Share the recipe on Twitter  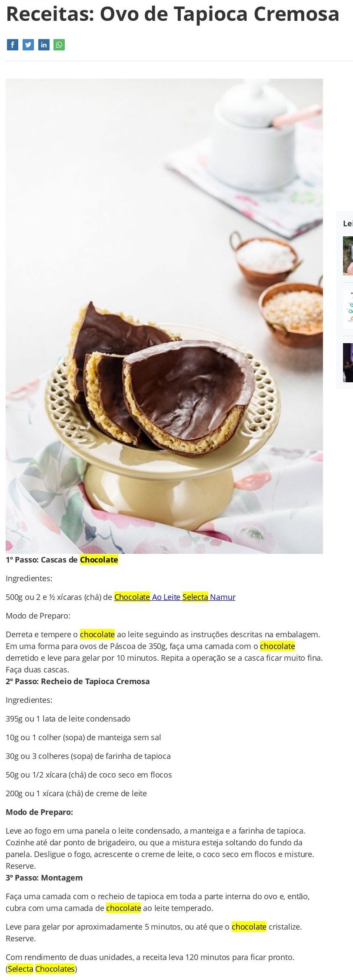point(28,45)
